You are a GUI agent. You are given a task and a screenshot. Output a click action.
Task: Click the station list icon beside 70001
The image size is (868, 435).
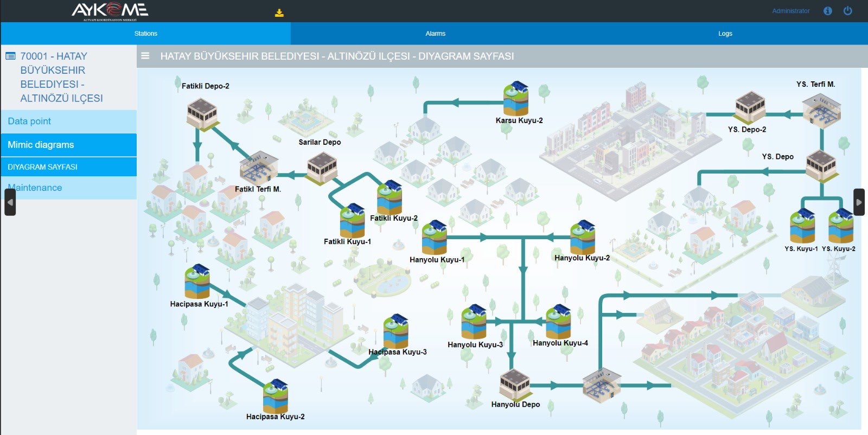(10, 56)
